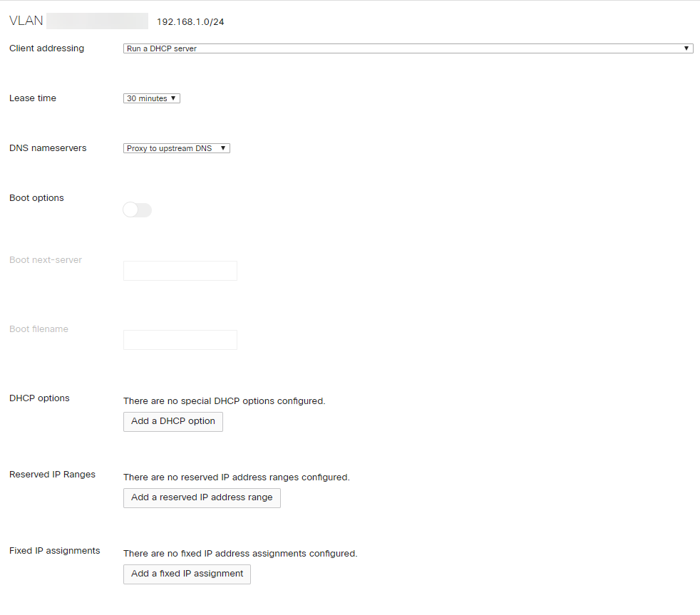Click the 30 minutes lease selection
700x615 pixels.
[x=146, y=98]
